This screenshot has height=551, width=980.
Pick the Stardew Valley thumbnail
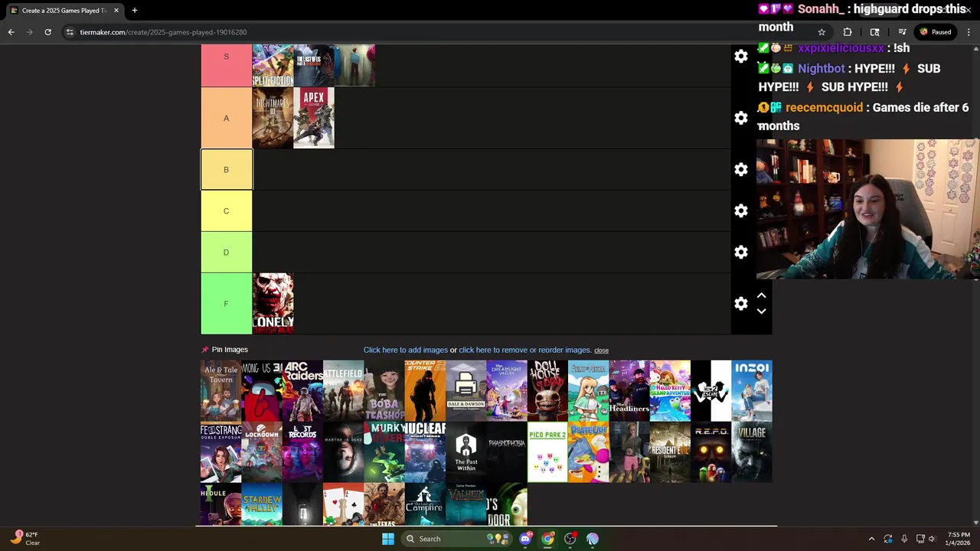[x=262, y=504]
